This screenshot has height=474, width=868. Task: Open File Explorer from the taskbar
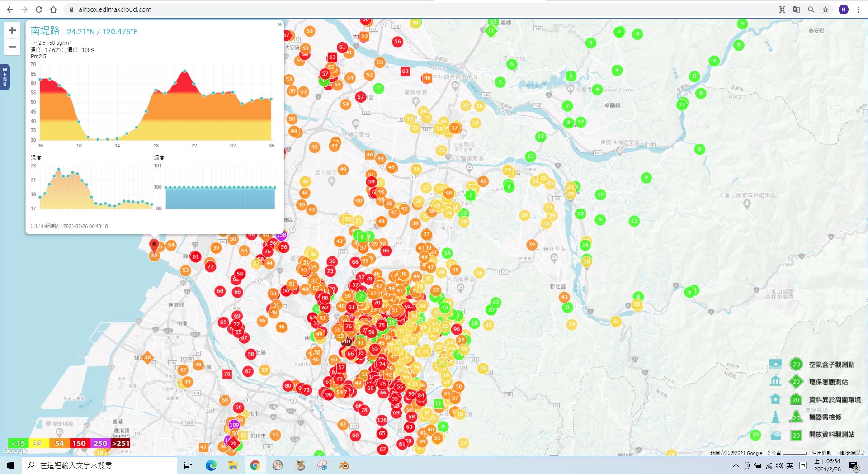(233, 465)
